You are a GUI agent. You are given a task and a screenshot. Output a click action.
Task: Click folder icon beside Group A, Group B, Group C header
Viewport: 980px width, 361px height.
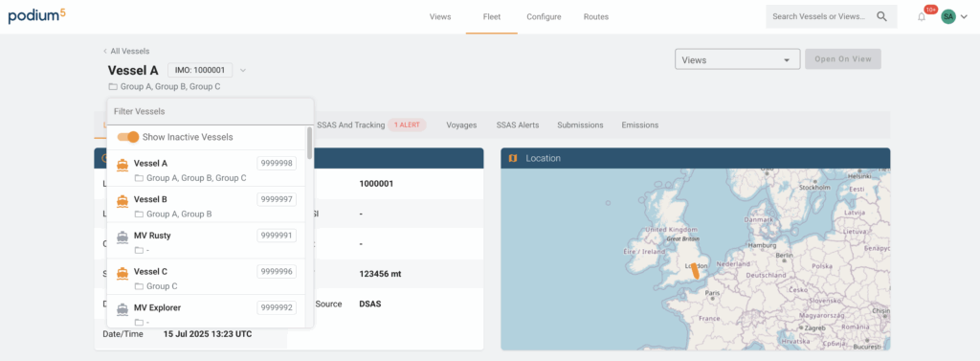[113, 87]
